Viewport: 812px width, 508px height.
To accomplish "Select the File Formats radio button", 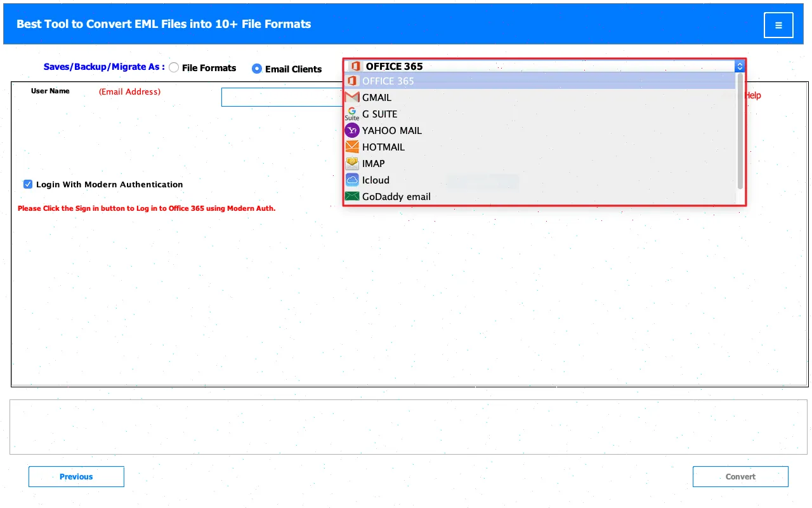I will (174, 68).
